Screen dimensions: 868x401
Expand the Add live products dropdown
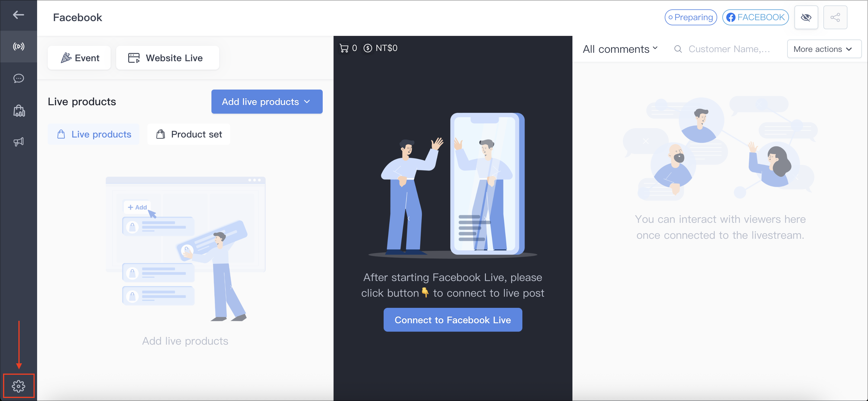[x=267, y=102]
